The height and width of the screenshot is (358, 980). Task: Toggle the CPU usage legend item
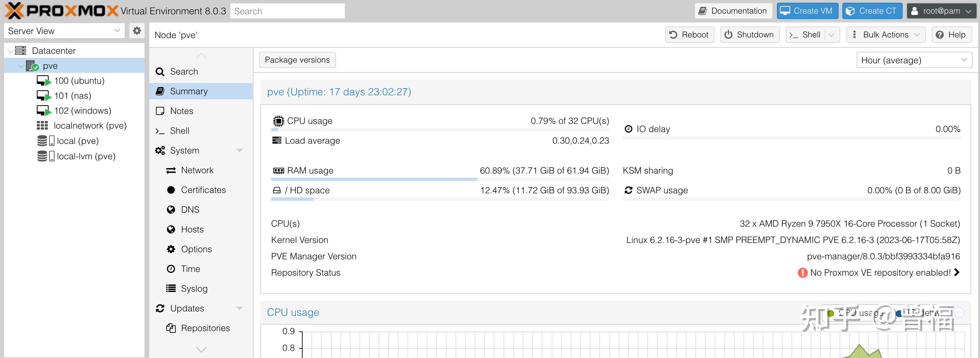click(856, 313)
